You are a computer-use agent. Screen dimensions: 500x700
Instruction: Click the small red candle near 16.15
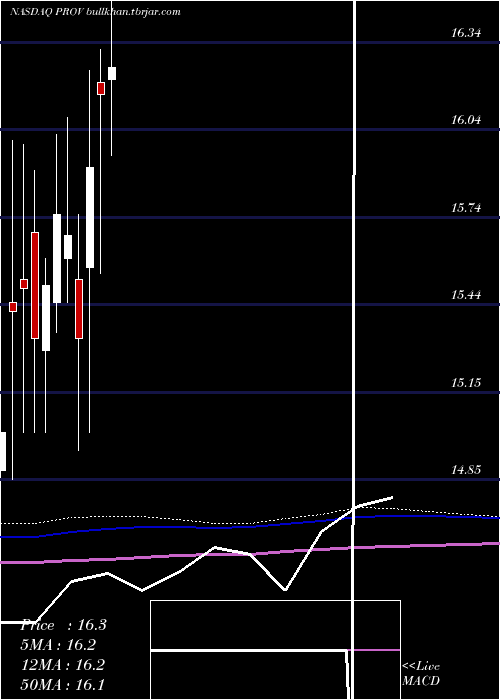coord(101,88)
